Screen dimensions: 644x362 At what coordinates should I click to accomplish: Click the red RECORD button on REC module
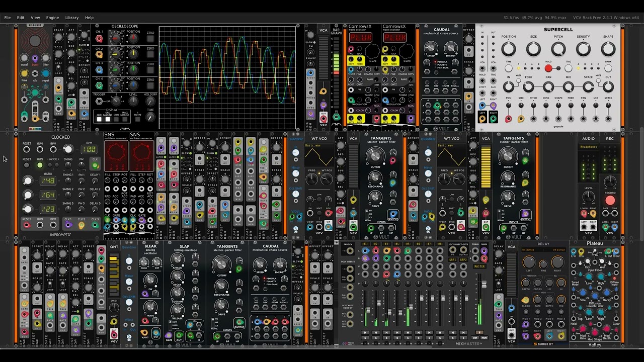click(x=610, y=200)
